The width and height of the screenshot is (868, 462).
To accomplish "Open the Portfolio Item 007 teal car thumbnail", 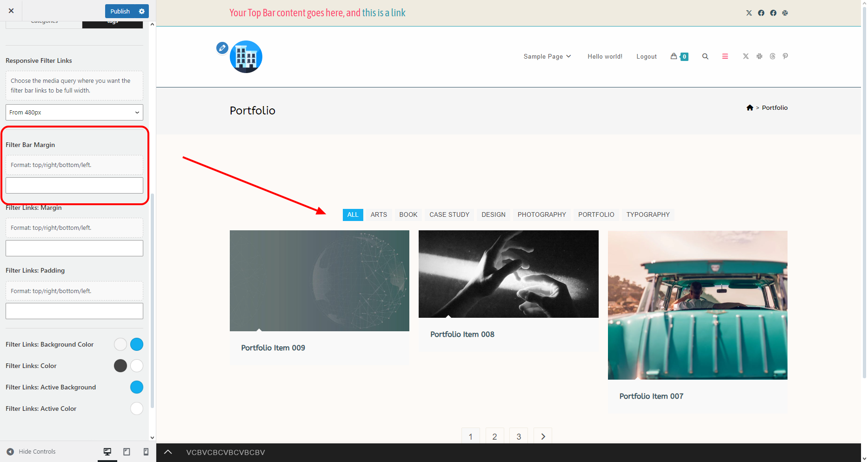I will click(x=698, y=305).
